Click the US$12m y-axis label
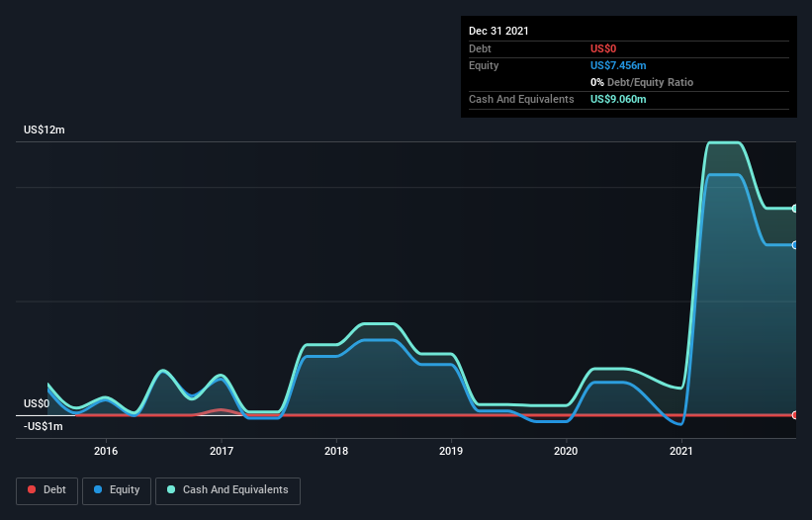 [x=45, y=130]
